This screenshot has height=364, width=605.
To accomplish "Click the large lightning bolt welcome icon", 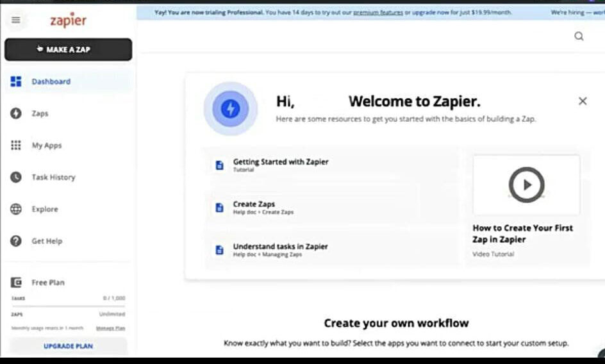I will pyautogui.click(x=230, y=108).
